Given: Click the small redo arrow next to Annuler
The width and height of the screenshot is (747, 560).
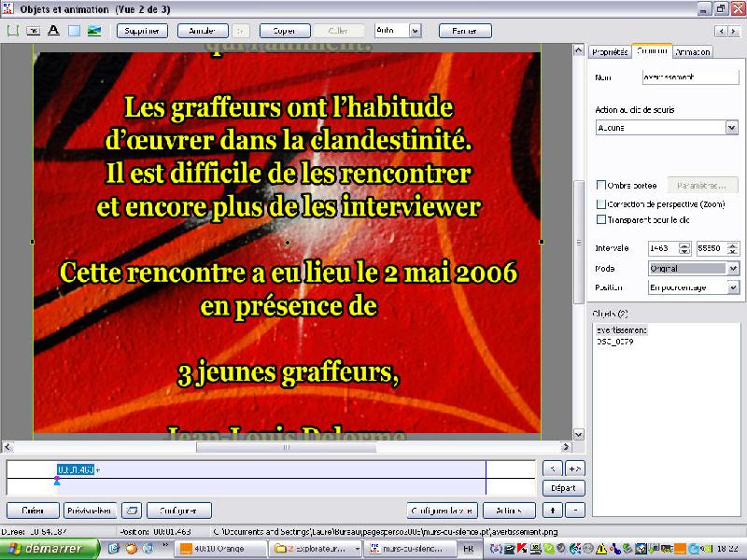Looking at the screenshot, I should (241, 31).
